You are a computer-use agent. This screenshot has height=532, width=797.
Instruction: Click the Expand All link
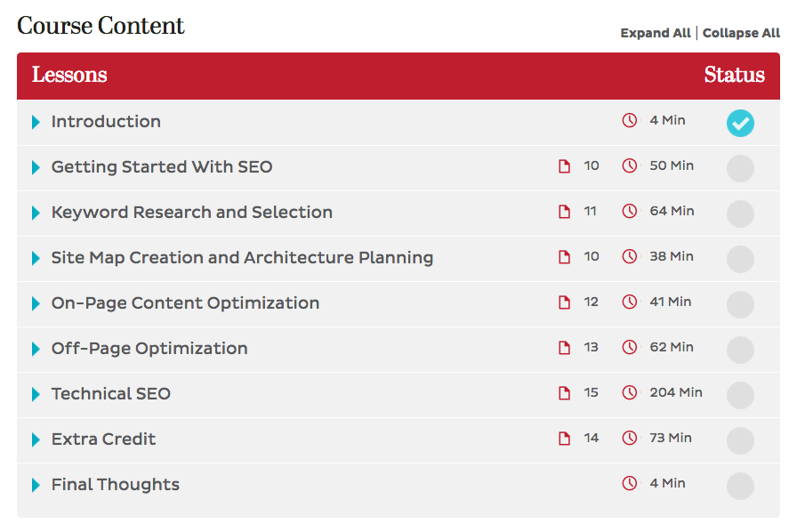pyautogui.click(x=656, y=33)
